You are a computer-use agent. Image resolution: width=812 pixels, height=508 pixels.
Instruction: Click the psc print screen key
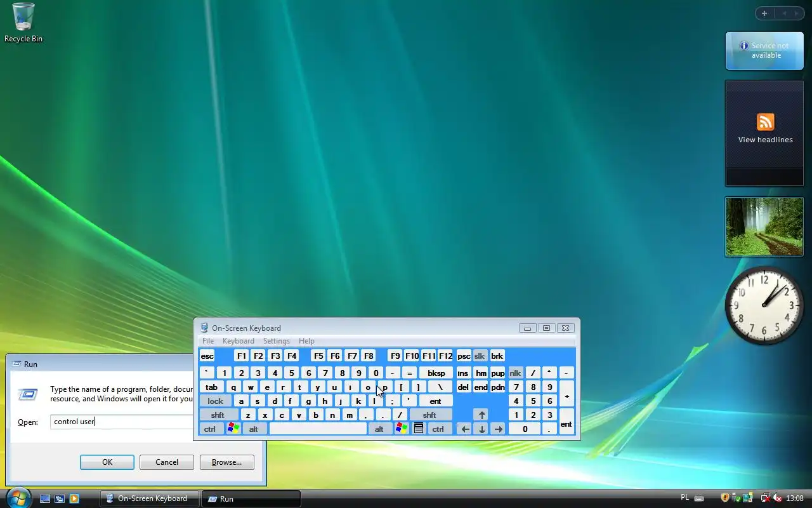point(464,356)
